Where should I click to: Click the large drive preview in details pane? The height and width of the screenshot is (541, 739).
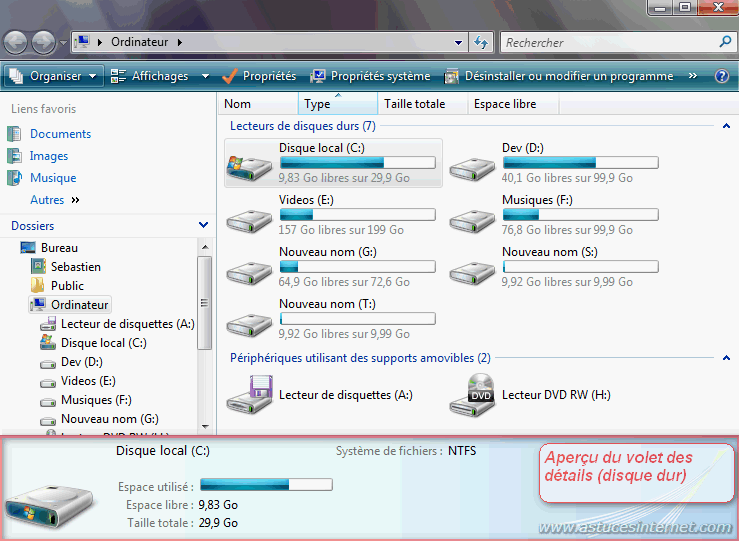point(50,507)
